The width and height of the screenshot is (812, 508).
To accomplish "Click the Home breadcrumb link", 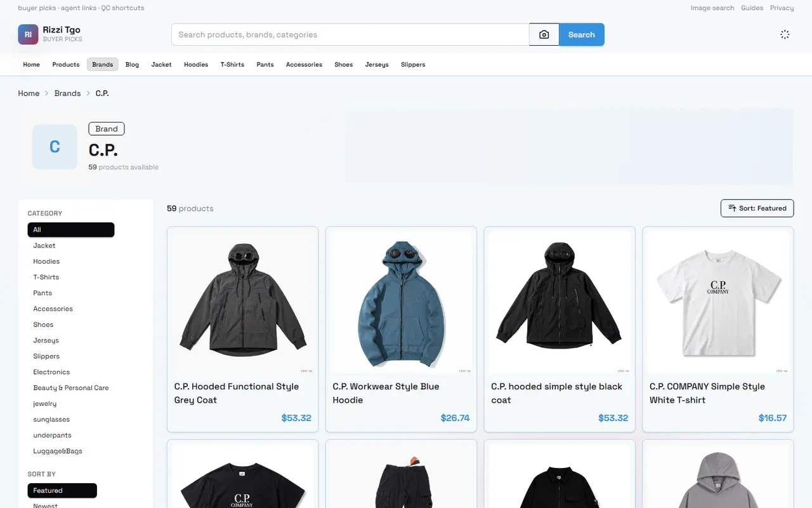I will (x=29, y=93).
